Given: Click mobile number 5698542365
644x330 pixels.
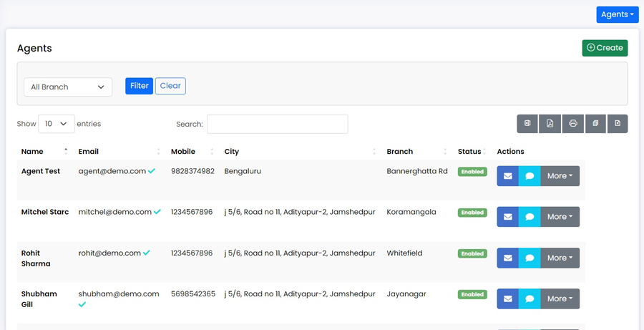Looking at the screenshot, I should (193, 293).
